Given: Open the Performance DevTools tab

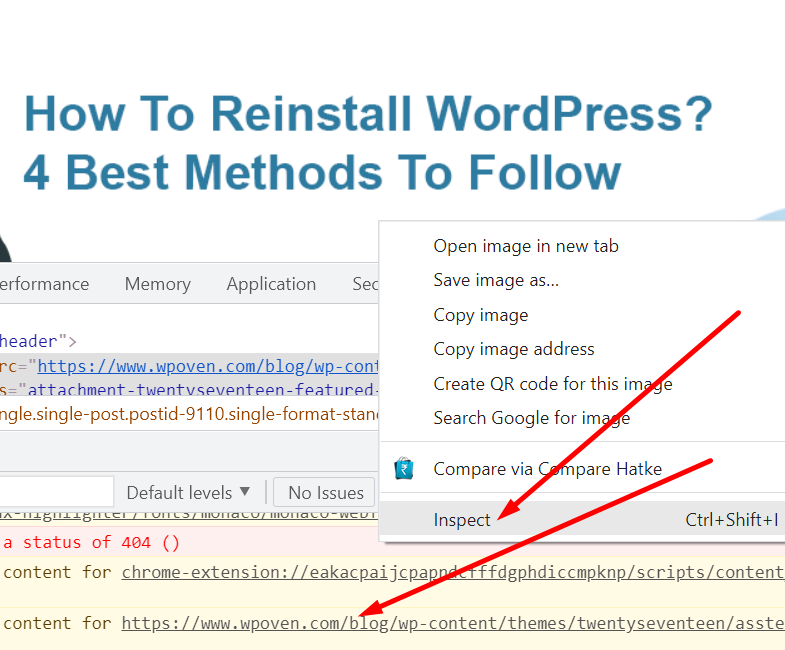Looking at the screenshot, I should click(x=44, y=284).
